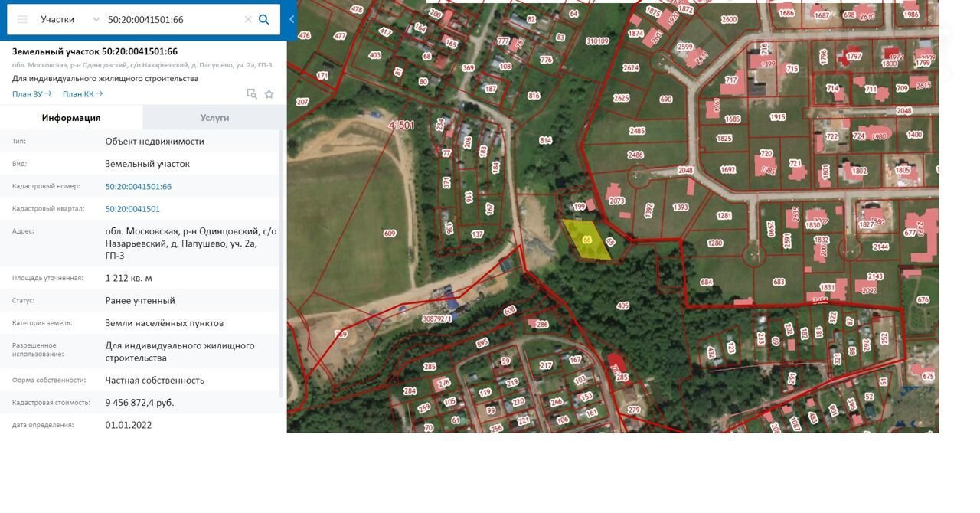Click the parcel labeled 405 on the map
Viewport: 980px width, 513px height.
[x=622, y=306]
